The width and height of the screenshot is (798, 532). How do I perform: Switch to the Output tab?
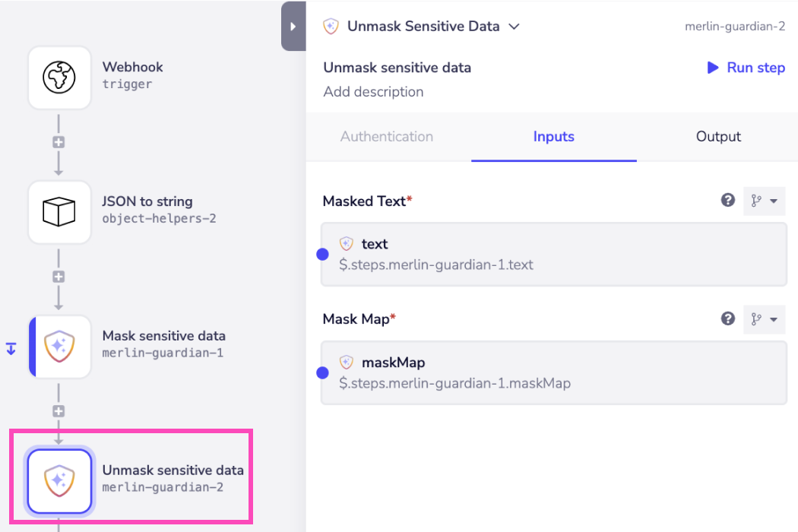(717, 137)
